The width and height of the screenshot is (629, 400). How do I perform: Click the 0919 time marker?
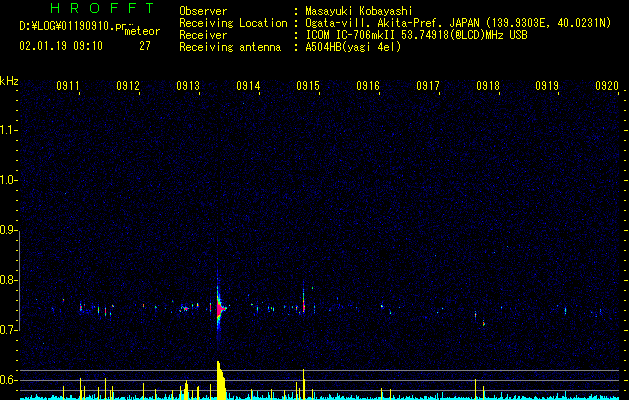pos(547,86)
